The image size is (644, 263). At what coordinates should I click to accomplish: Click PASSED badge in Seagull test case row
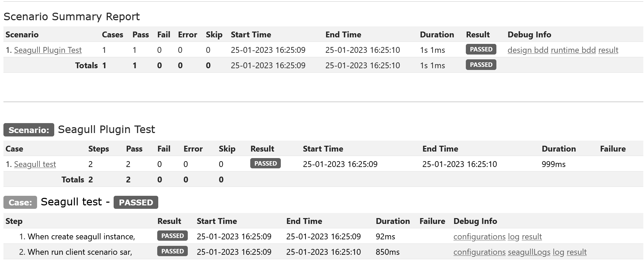[x=265, y=164]
